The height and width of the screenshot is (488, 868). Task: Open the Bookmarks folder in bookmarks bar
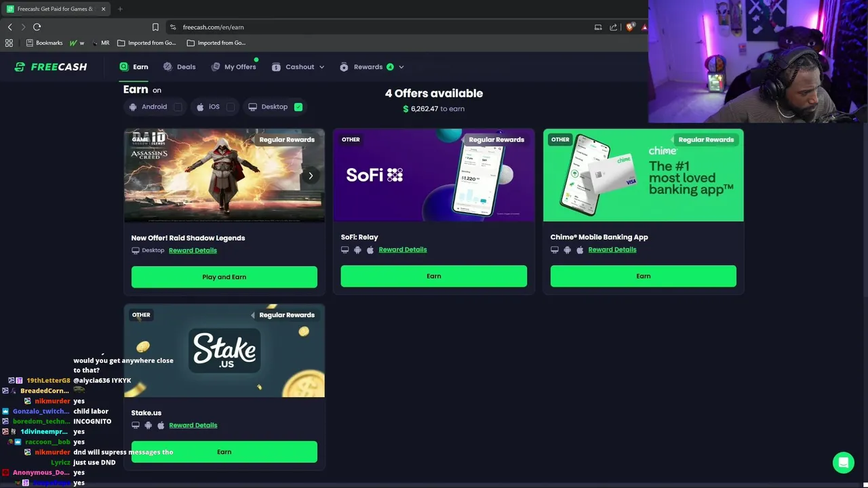point(44,43)
